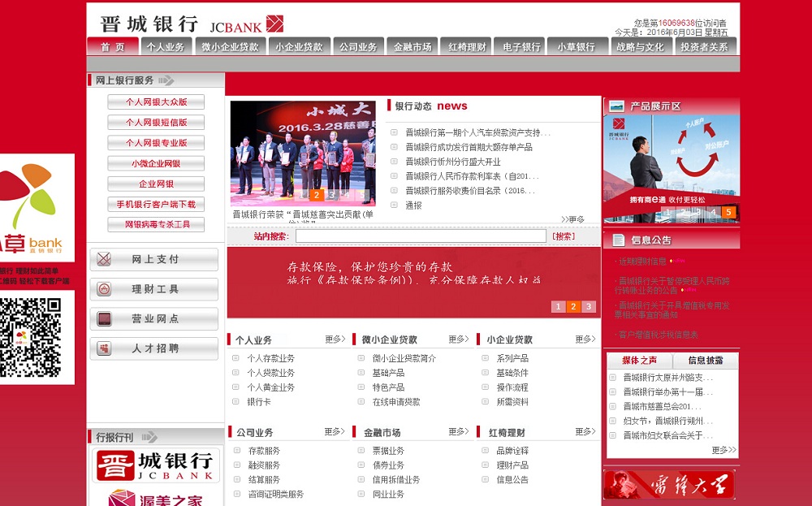The height and width of the screenshot is (506, 812).
Task: Select slide 2 on the news photo carousel
Action: point(317,195)
